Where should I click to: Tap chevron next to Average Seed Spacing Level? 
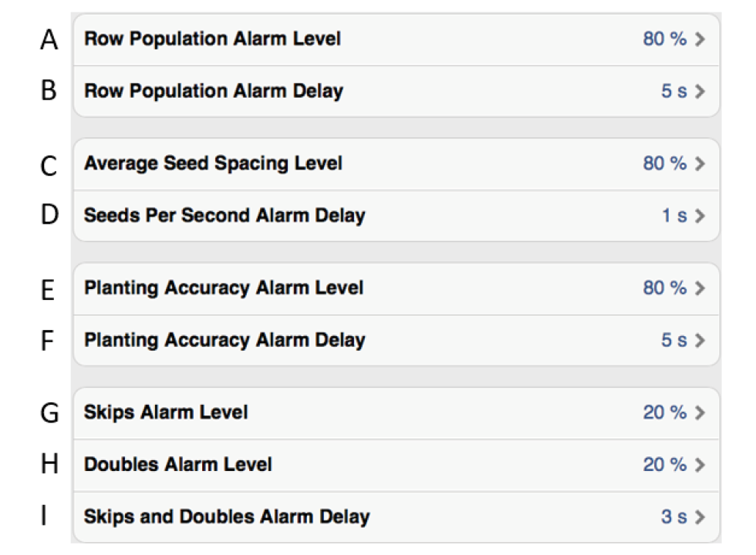(x=700, y=163)
